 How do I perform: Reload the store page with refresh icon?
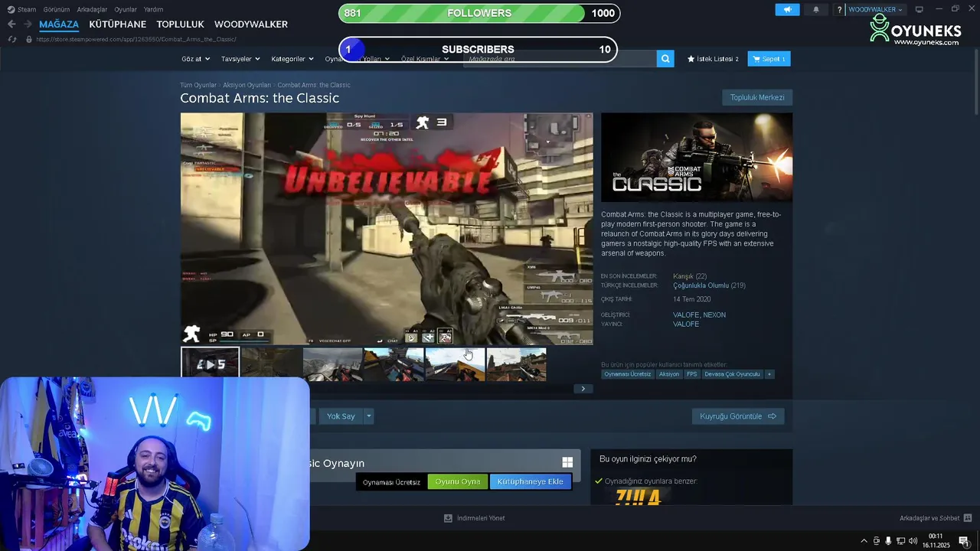click(x=12, y=39)
